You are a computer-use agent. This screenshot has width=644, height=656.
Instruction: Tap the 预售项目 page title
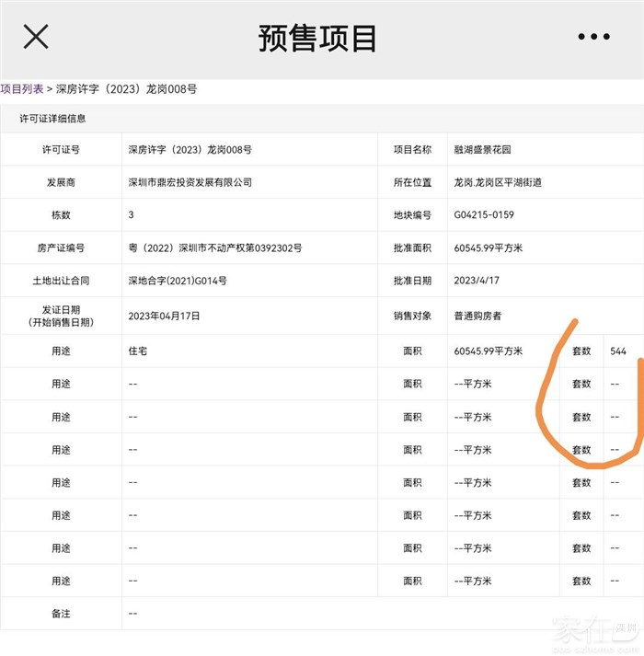click(x=318, y=38)
